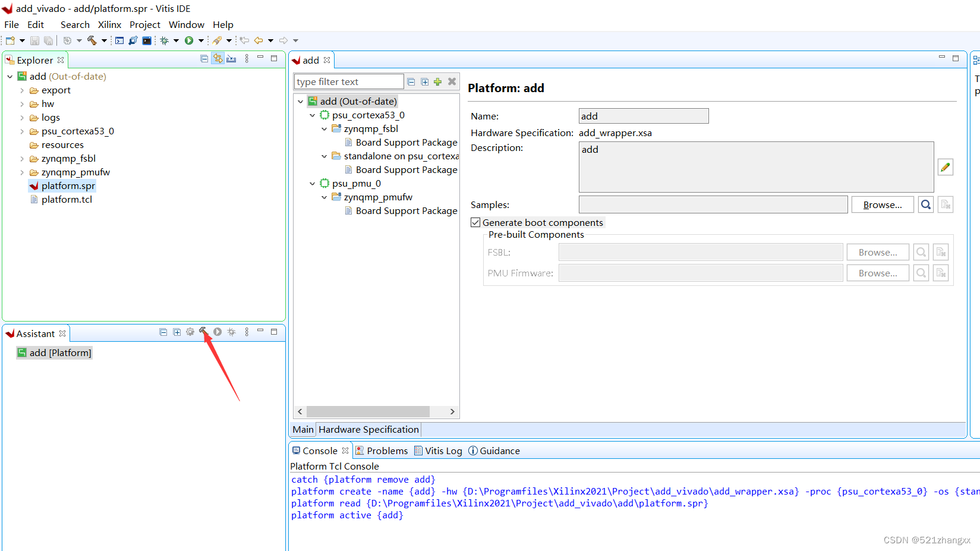Screen dimensions: 980x551
Task: Click the Save All icon in the toolbar
Action: (48, 40)
